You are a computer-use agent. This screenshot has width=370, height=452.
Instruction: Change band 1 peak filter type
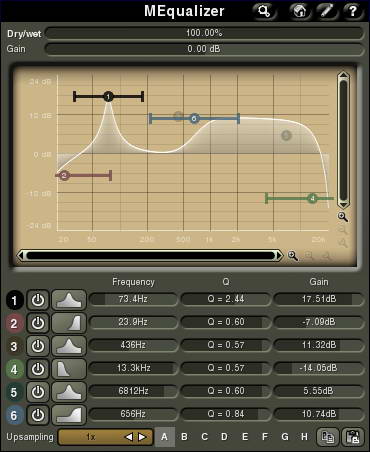click(x=69, y=300)
